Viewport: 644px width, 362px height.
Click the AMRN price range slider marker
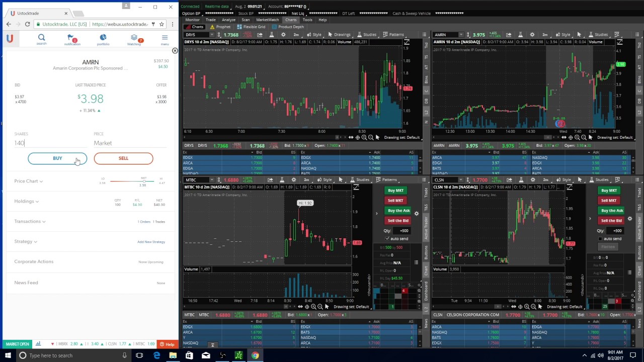click(x=143, y=180)
